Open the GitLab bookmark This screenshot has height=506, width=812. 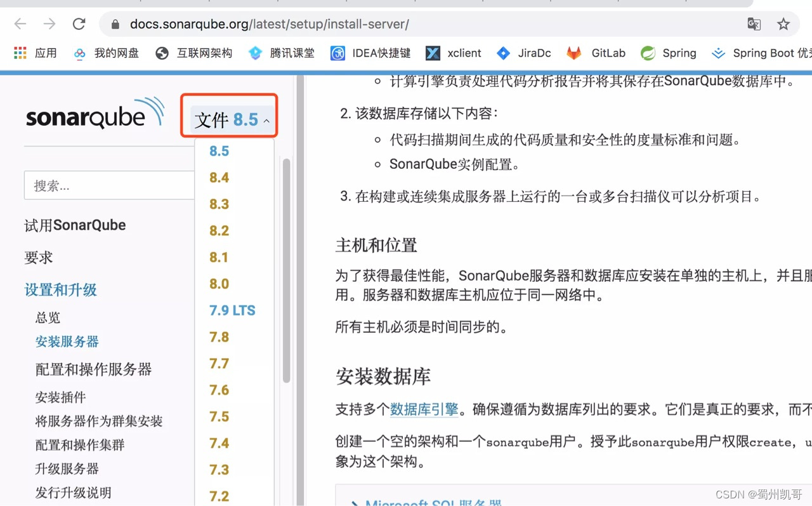[x=596, y=53]
